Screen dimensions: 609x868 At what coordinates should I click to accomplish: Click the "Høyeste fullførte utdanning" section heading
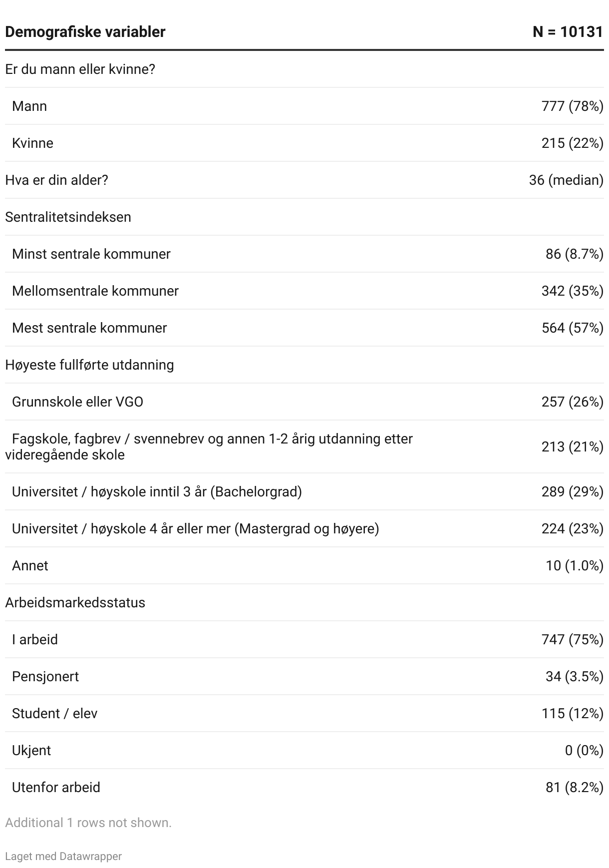tap(89, 365)
